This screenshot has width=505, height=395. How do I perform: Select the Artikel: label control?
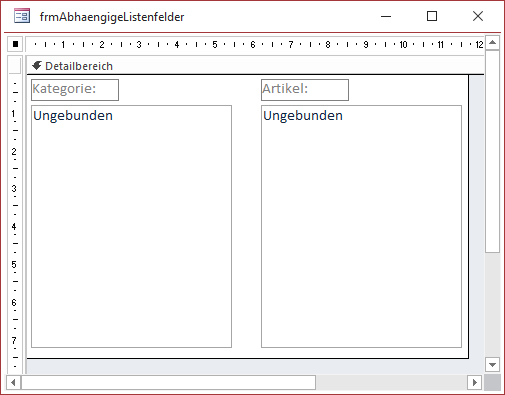[305, 90]
